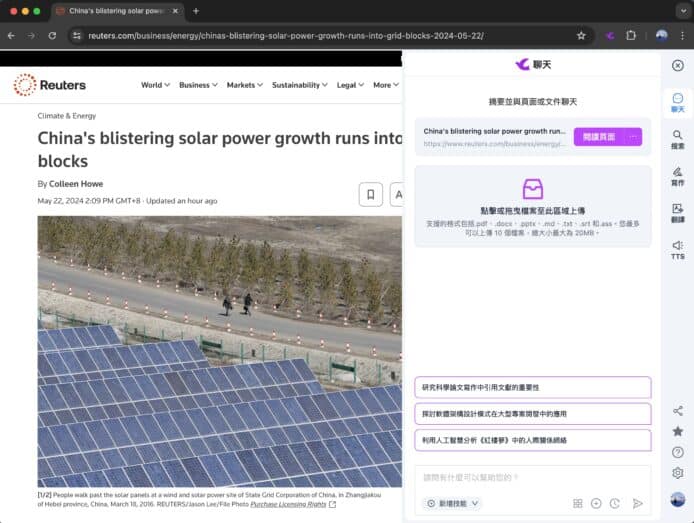Click the purple 閱讀頁面 button
Viewport: 694px width, 523px height.
pyautogui.click(x=598, y=136)
